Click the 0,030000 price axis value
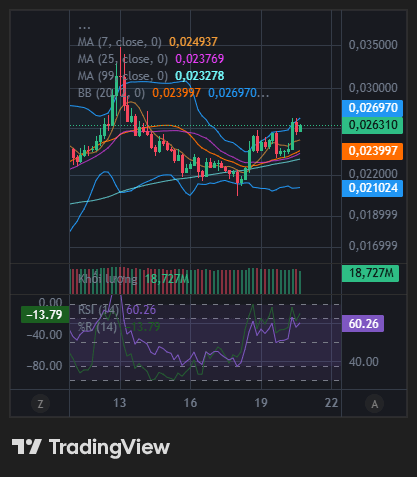The height and width of the screenshot is (477, 417). pyautogui.click(x=373, y=88)
